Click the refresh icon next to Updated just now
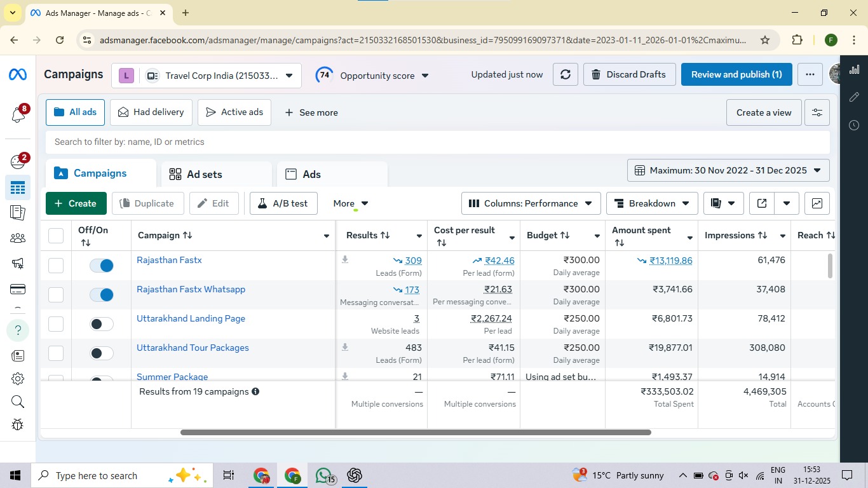868x488 pixels. (565, 74)
